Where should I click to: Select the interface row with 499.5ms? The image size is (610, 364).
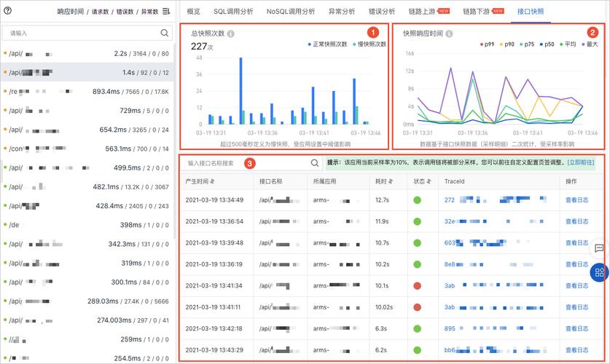tap(87, 168)
